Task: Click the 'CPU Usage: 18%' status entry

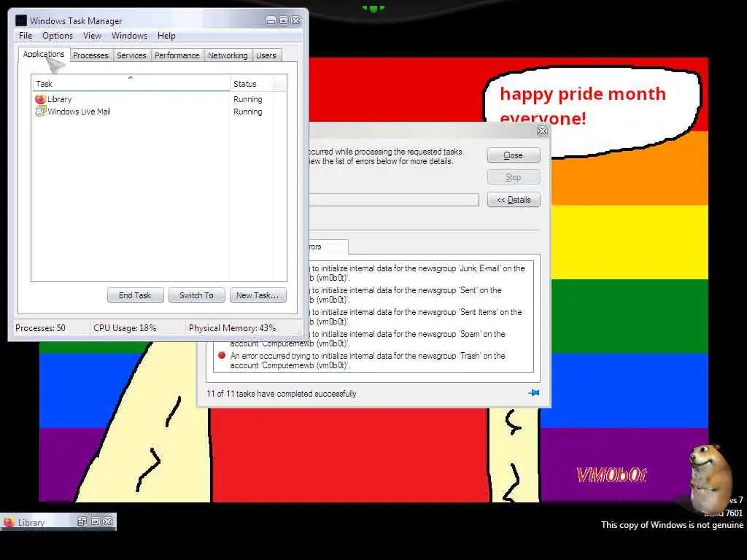Action: point(125,327)
